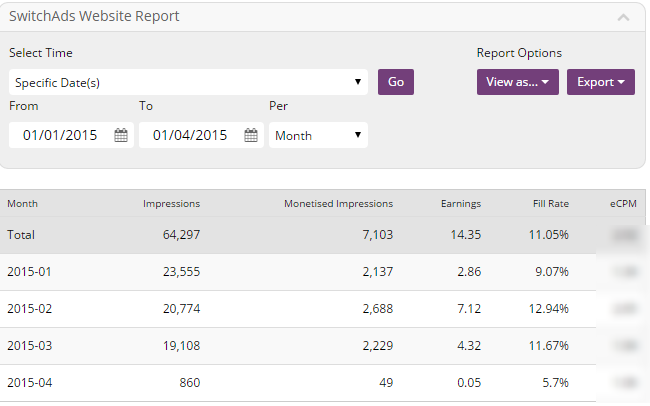Select the 2015-04 row label
Screen dimensions: 650x406
[29, 382]
